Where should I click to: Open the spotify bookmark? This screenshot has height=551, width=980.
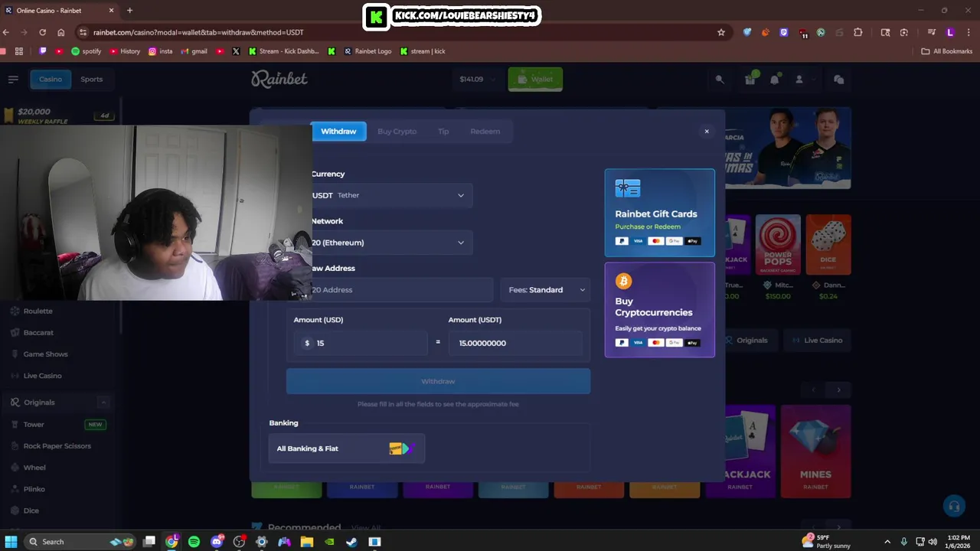click(x=86, y=51)
